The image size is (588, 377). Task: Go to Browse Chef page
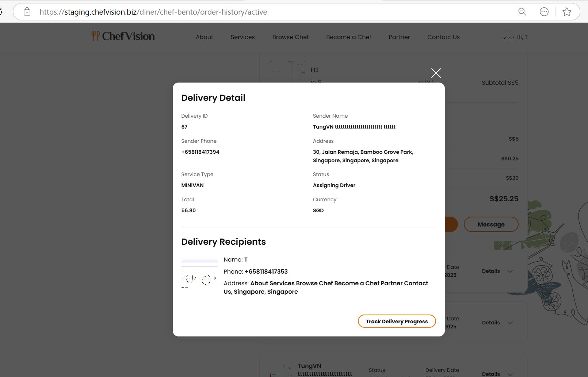click(x=290, y=37)
